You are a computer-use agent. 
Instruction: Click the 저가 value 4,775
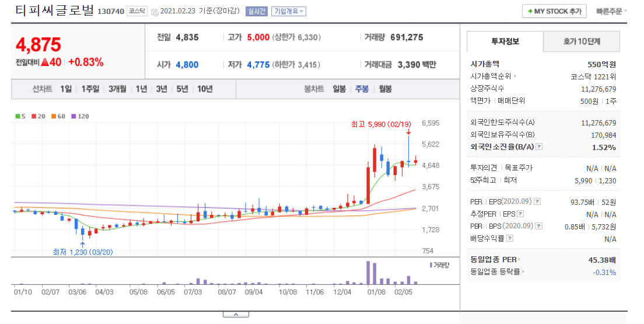click(x=258, y=65)
